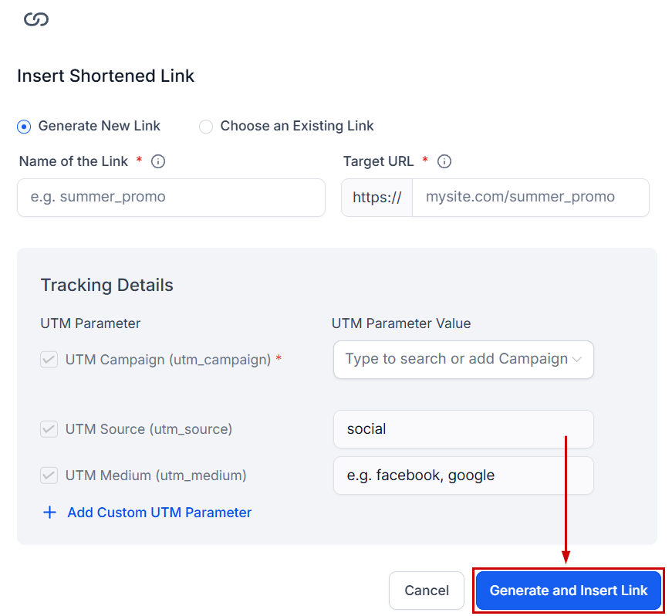672x616 pixels.
Task: Focus the Name of the Link text field
Action: [171, 198]
